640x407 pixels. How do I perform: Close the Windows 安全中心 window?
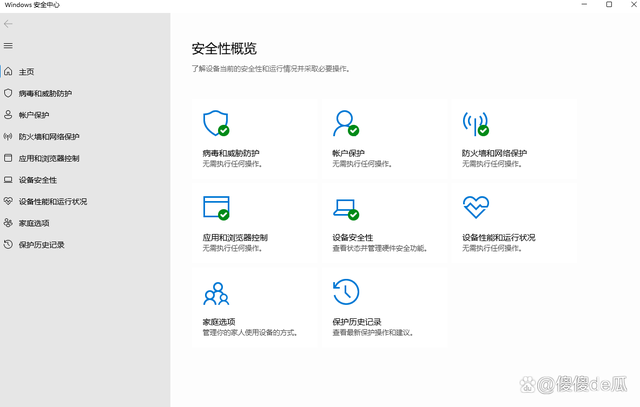[x=633, y=4]
